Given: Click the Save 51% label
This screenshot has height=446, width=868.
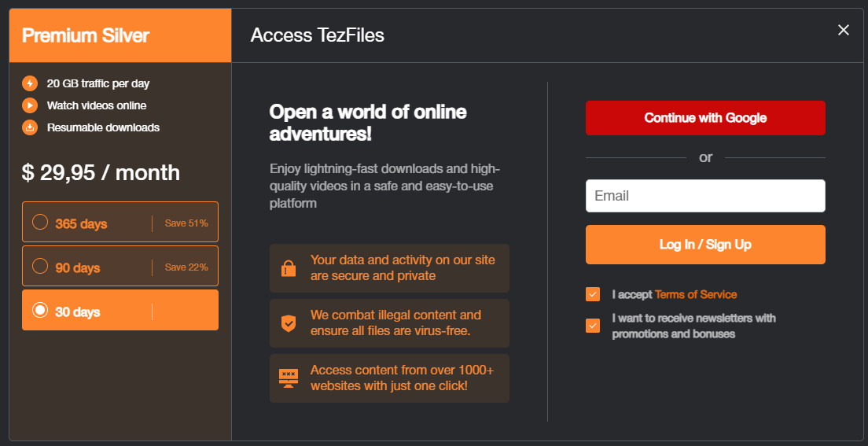Looking at the screenshot, I should point(186,223).
